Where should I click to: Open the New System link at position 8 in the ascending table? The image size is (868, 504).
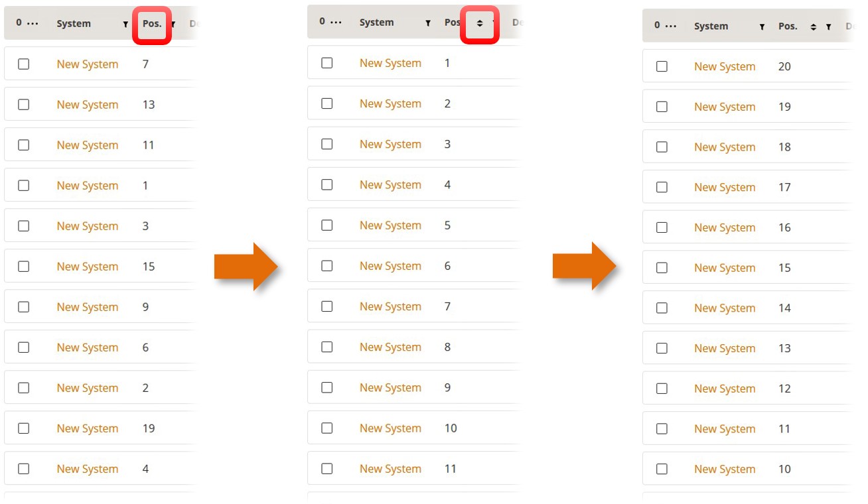tap(390, 347)
